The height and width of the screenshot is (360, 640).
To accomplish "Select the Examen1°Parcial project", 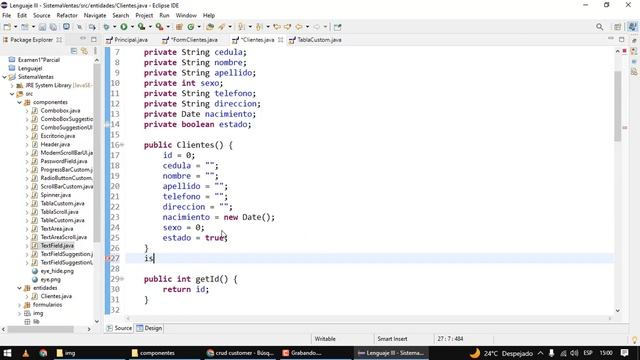I will pos(39,60).
